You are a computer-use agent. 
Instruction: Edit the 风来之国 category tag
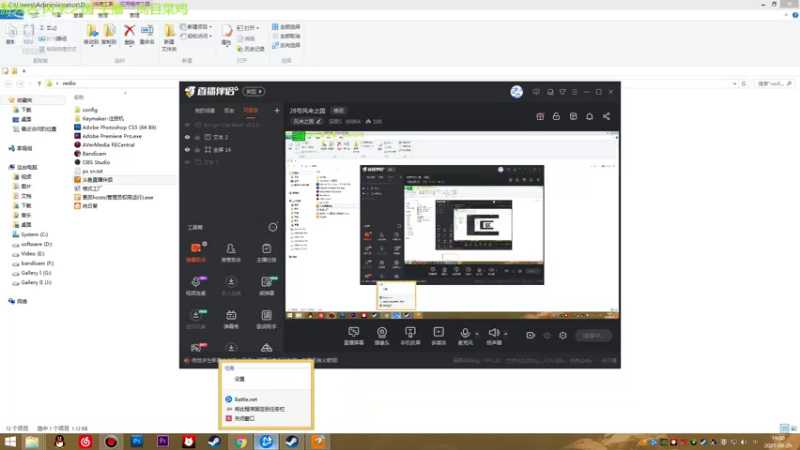(x=307, y=121)
